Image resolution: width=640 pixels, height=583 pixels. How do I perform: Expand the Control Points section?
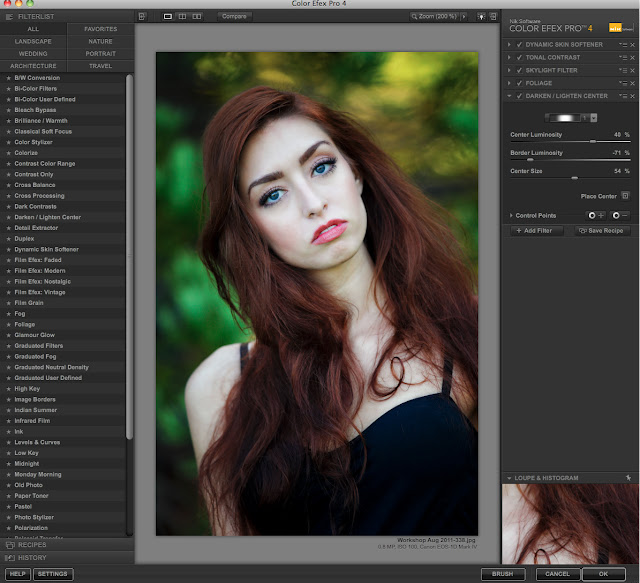point(510,215)
